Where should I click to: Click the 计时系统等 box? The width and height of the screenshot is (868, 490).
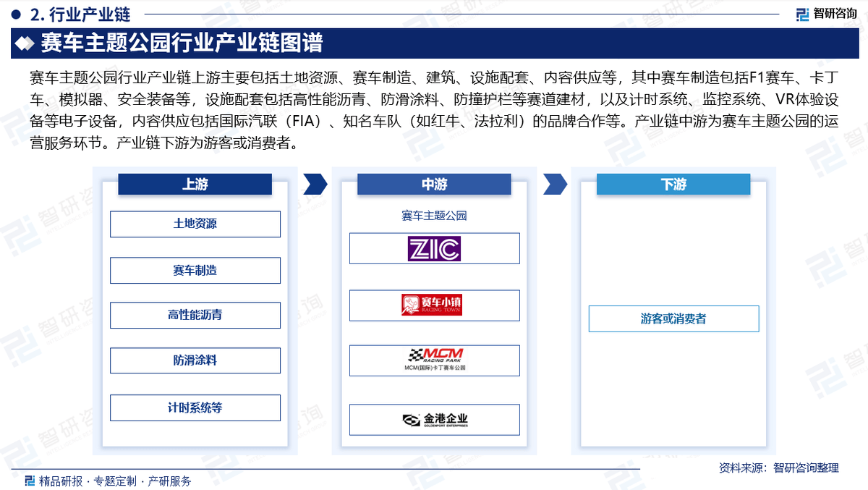[x=195, y=407]
